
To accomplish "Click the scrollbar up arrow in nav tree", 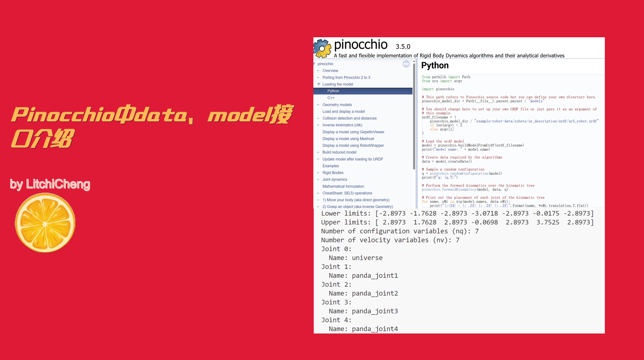I will (414, 61).
